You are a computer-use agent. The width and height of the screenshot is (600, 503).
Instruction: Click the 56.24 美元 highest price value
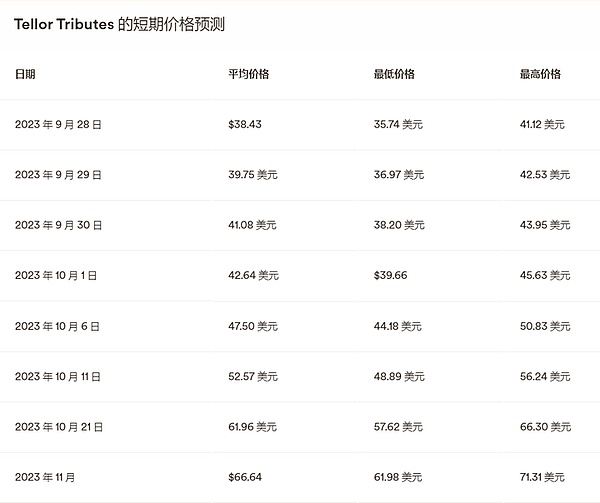(545, 376)
